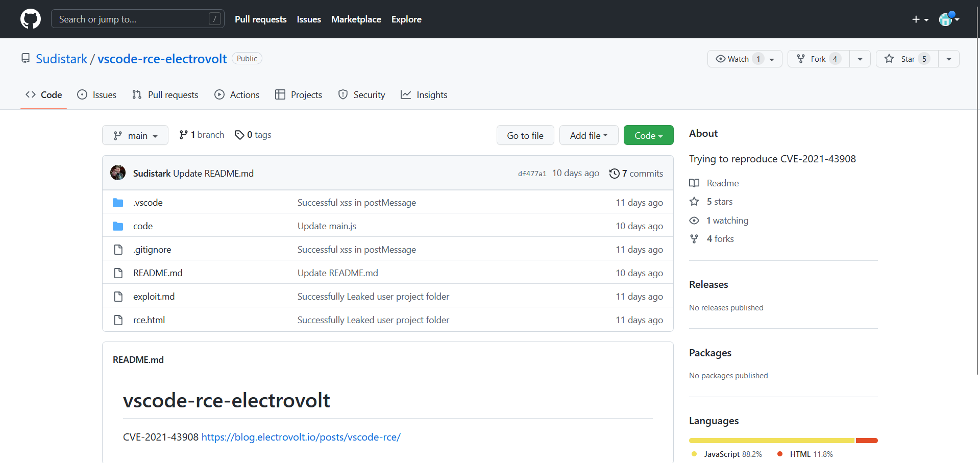Go to Marketplace
The image size is (980, 463).
point(356,19)
